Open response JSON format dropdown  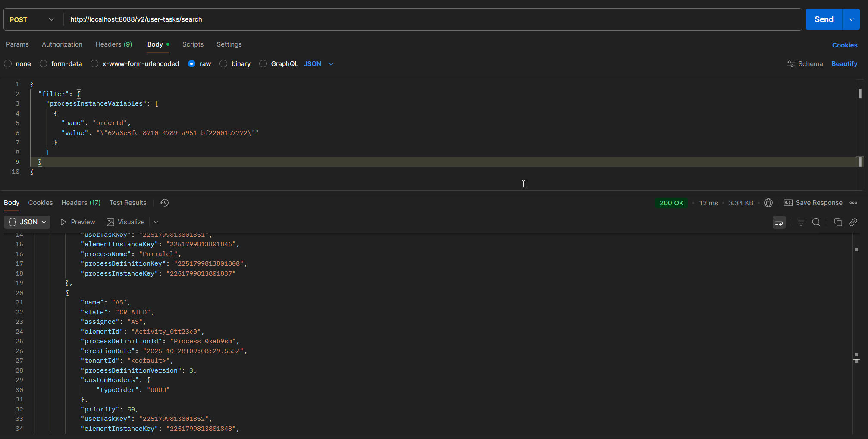point(27,222)
